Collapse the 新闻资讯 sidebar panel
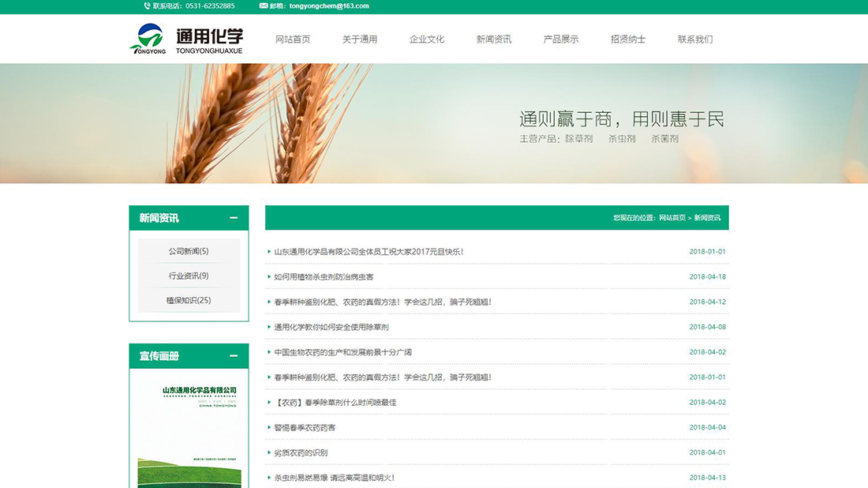Screen dimensions: 868x488 (234, 217)
